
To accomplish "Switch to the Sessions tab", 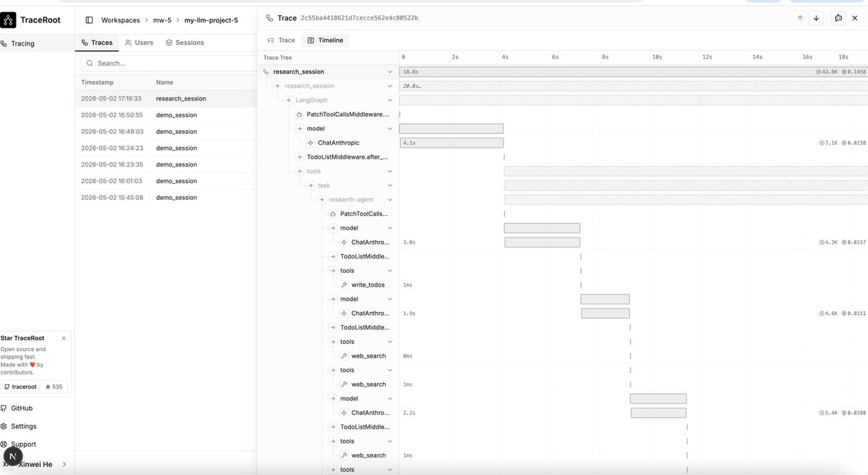I will (x=184, y=43).
